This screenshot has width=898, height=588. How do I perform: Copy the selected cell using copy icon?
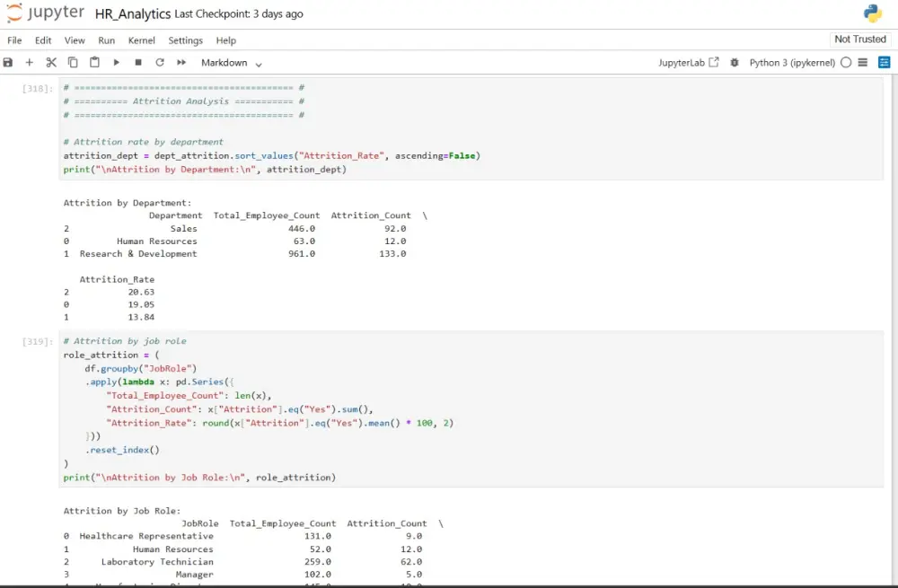(x=73, y=62)
